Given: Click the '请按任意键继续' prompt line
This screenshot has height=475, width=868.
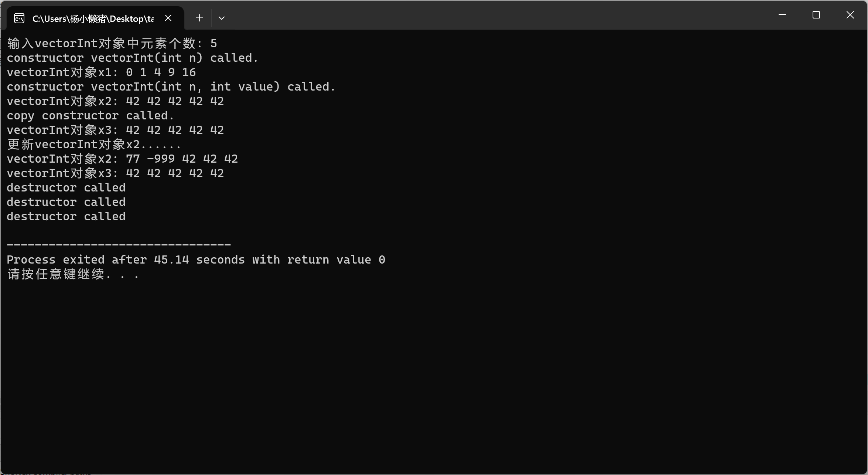Looking at the screenshot, I should click(x=73, y=274).
